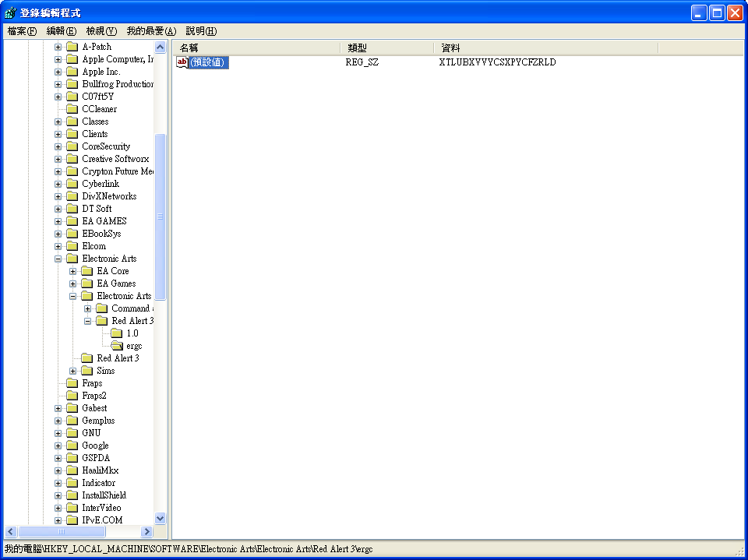Click the tree scroll down arrow
Viewport: 748px width, 560px height.
(161, 518)
